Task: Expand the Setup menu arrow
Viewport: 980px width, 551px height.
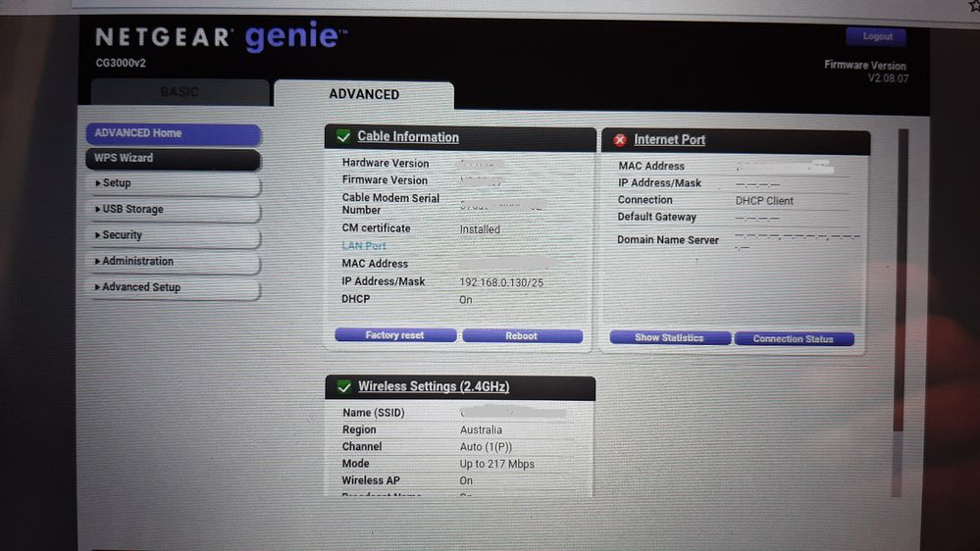Action: point(97,183)
